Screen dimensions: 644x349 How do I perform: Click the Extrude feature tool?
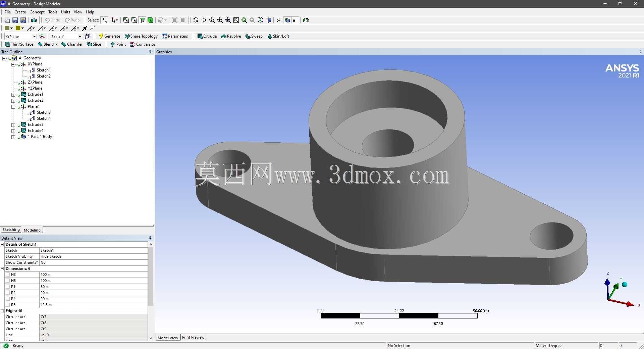[207, 36]
